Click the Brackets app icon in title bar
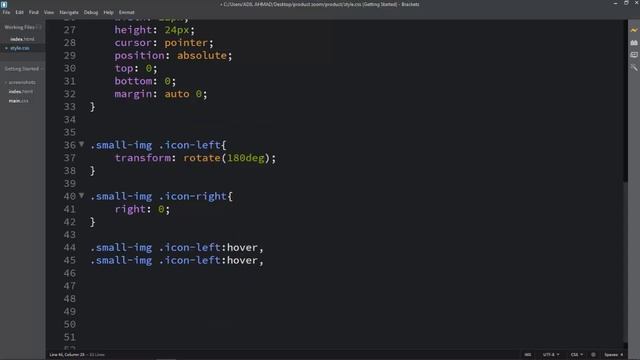 (4, 4)
